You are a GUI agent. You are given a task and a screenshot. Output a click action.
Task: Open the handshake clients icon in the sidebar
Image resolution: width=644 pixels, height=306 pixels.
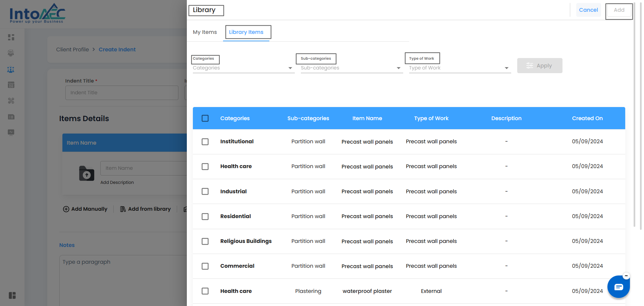(11, 53)
